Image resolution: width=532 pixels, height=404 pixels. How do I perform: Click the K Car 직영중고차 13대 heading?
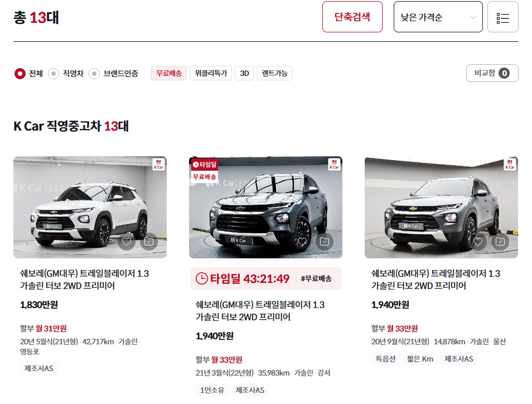(71, 126)
